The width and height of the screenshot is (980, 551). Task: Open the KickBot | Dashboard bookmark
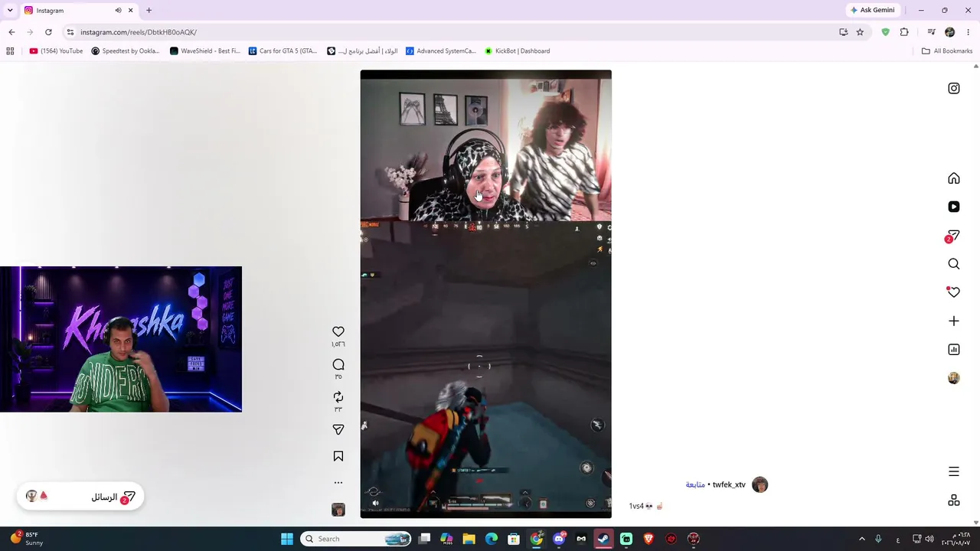coord(517,51)
